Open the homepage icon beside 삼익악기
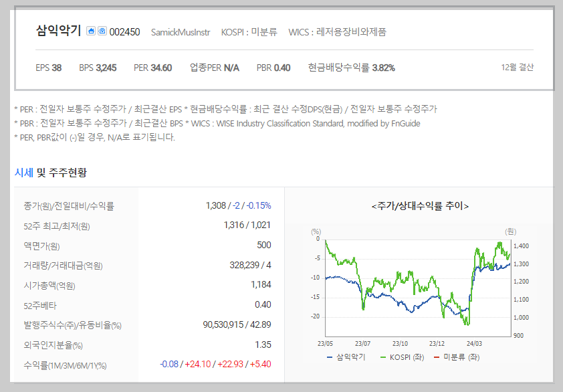The height and width of the screenshot is (392, 563). pyautogui.click(x=91, y=31)
